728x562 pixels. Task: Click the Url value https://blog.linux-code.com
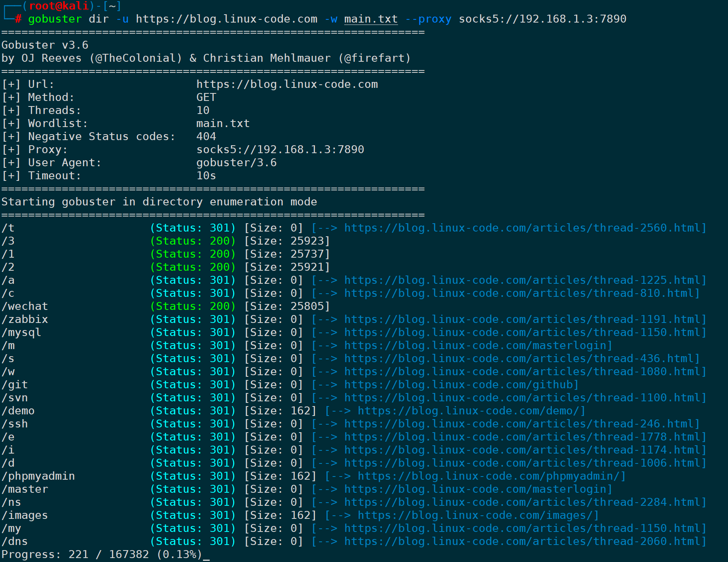[x=287, y=84]
